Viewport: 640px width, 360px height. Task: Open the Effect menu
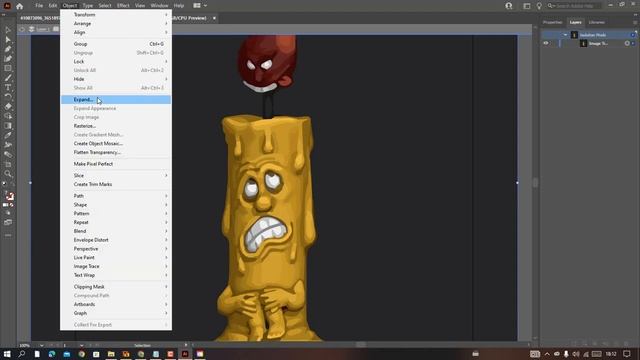click(123, 6)
